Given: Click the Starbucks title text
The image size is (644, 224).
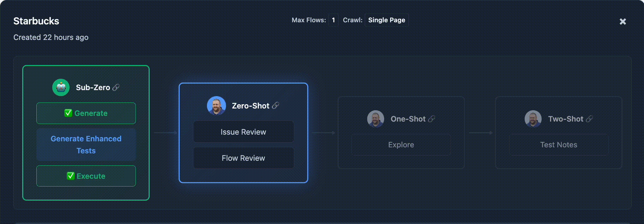Looking at the screenshot, I should 36,21.
